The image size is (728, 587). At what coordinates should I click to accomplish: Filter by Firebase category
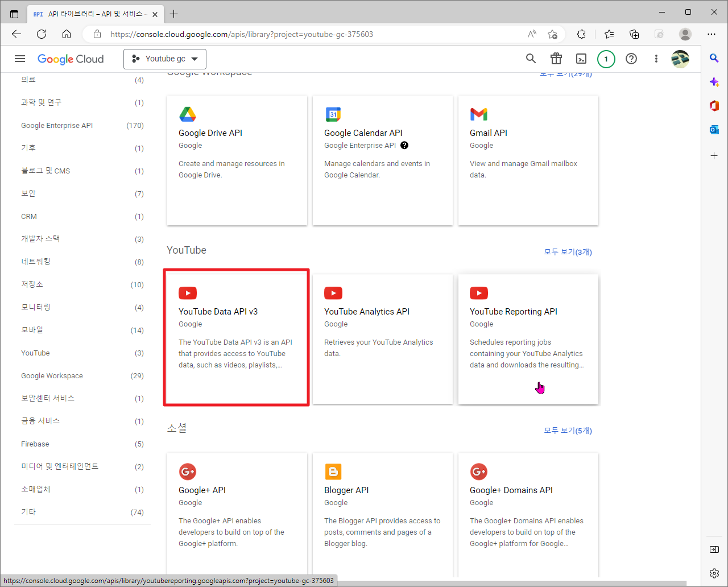(82, 444)
